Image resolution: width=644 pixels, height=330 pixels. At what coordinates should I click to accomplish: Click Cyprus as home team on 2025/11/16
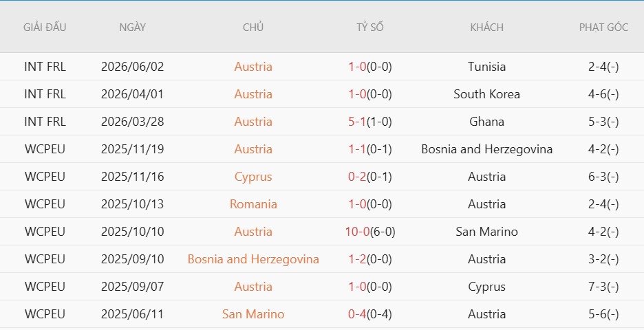(253, 177)
